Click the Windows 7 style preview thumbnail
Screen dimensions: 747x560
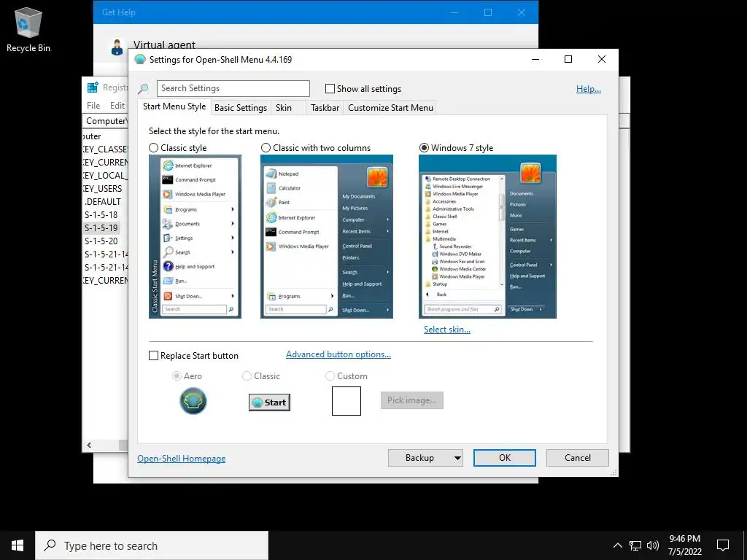[487, 237]
